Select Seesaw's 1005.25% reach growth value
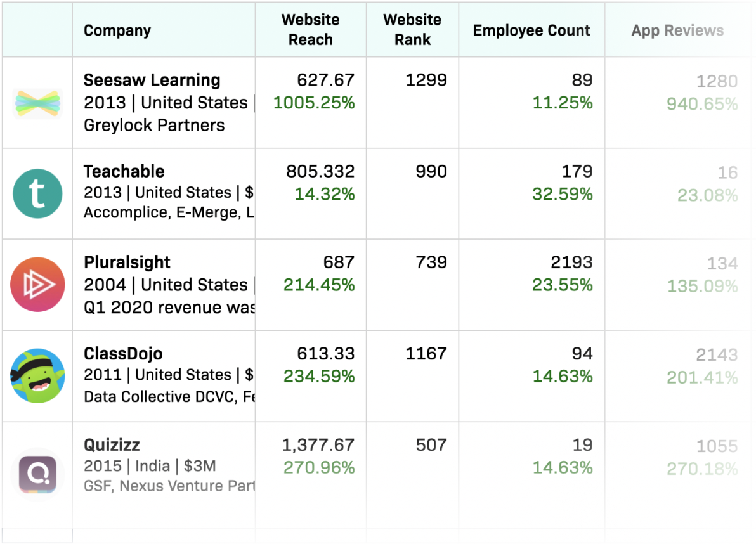The image size is (756, 544). [313, 103]
